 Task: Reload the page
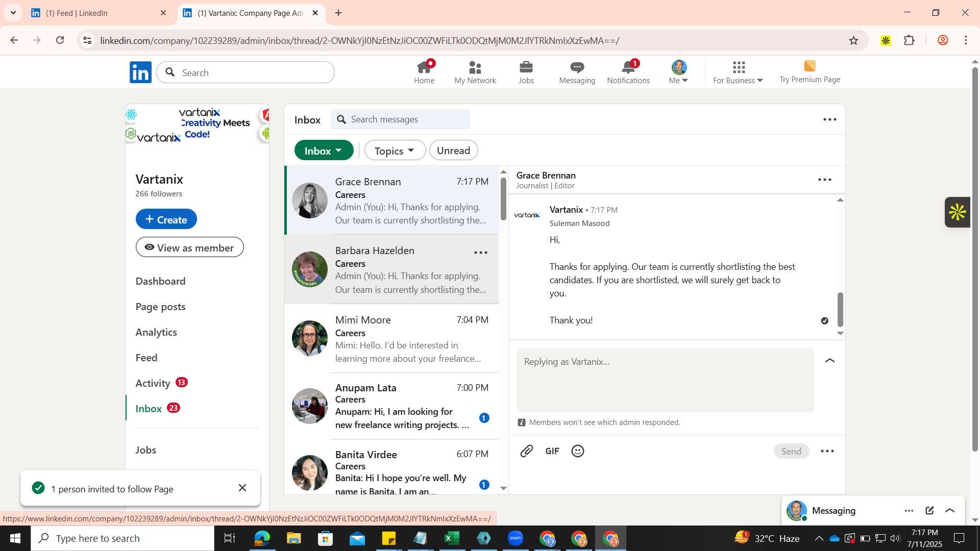pos(60,40)
